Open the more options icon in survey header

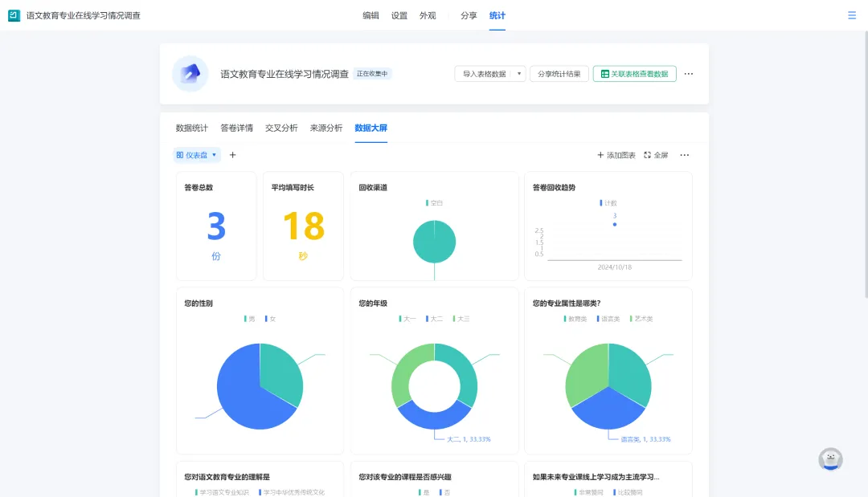point(689,74)
